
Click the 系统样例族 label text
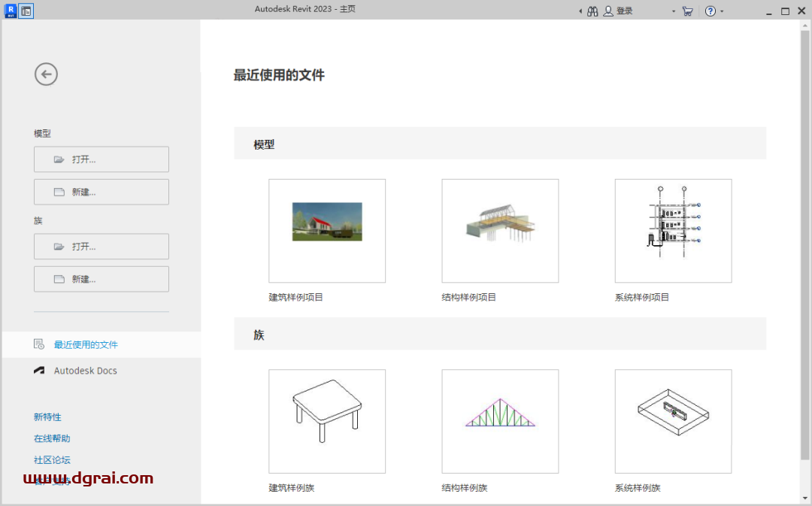tap(638, 489)
